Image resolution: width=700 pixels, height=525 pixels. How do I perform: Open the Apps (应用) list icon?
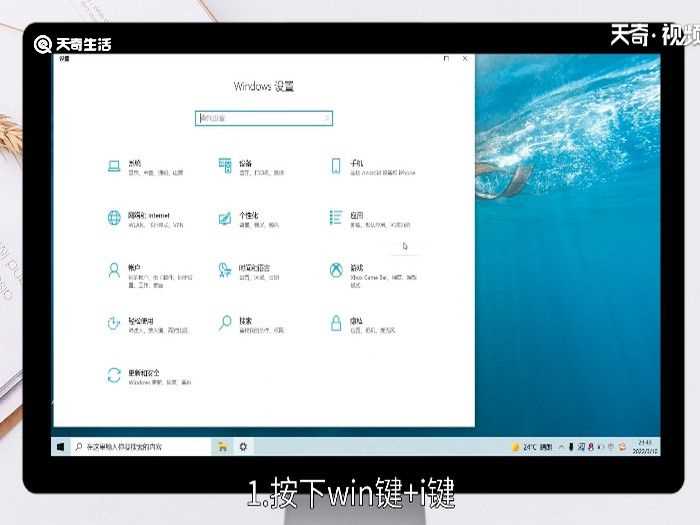pos(336,217)
